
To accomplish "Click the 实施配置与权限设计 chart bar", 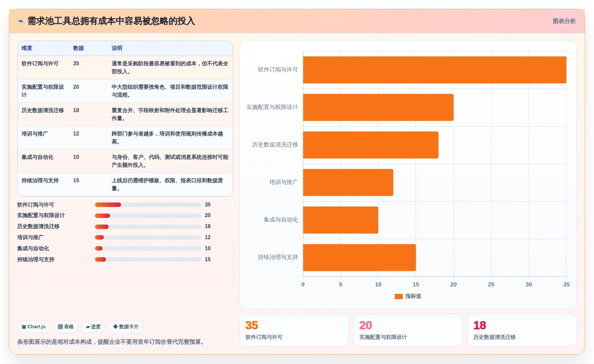I will click(378, 107).
